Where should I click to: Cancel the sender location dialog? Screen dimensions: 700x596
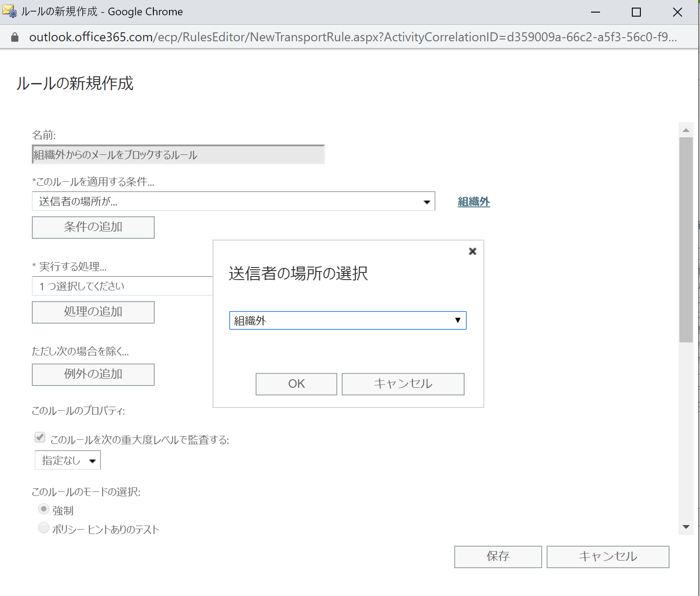click(x=403, y=384)
